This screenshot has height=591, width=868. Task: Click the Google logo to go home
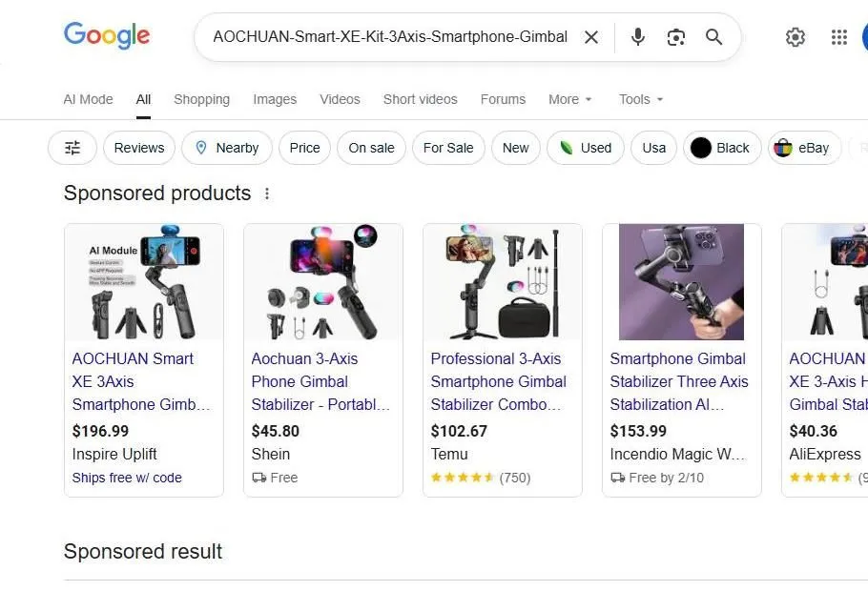[106, 36]
